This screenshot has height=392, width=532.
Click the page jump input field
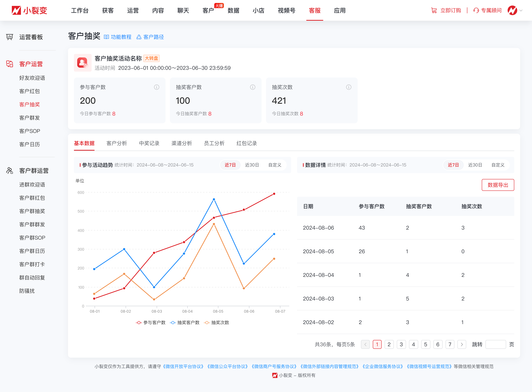(x=495, y=344)
